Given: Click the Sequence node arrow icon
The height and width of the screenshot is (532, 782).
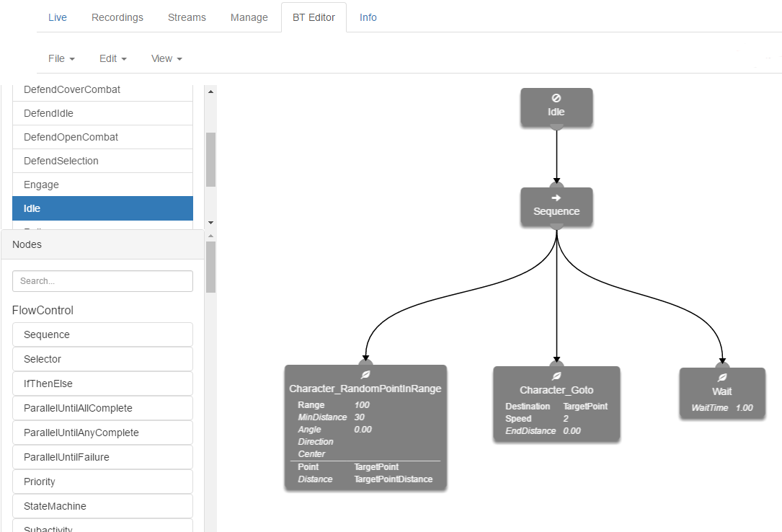Looking at the screenshot, I should (556, 198).
